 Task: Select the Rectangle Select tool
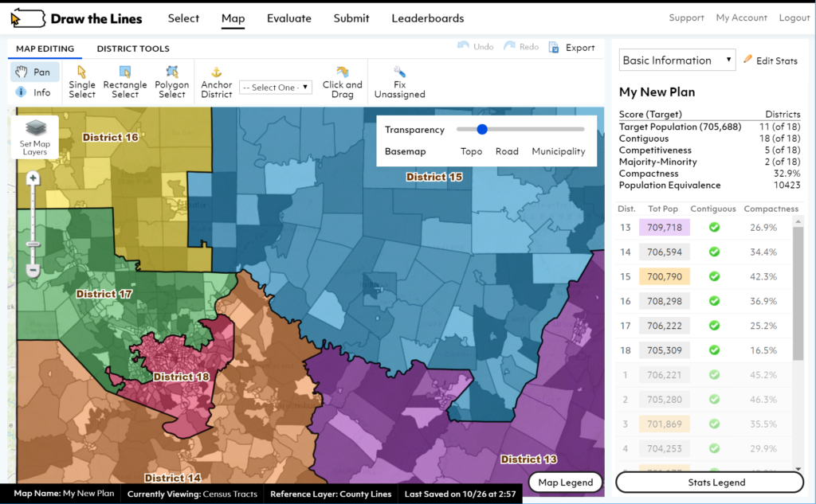click(x=124, y=82)
